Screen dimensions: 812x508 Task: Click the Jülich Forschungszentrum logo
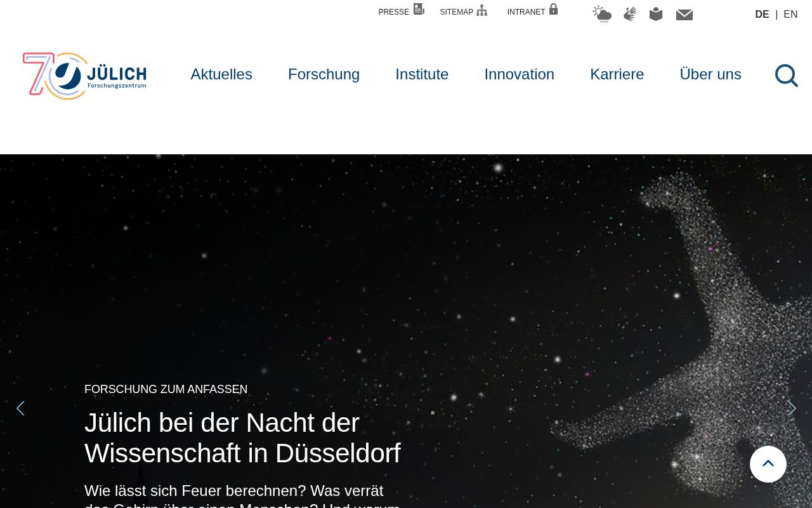click(85, 76)
